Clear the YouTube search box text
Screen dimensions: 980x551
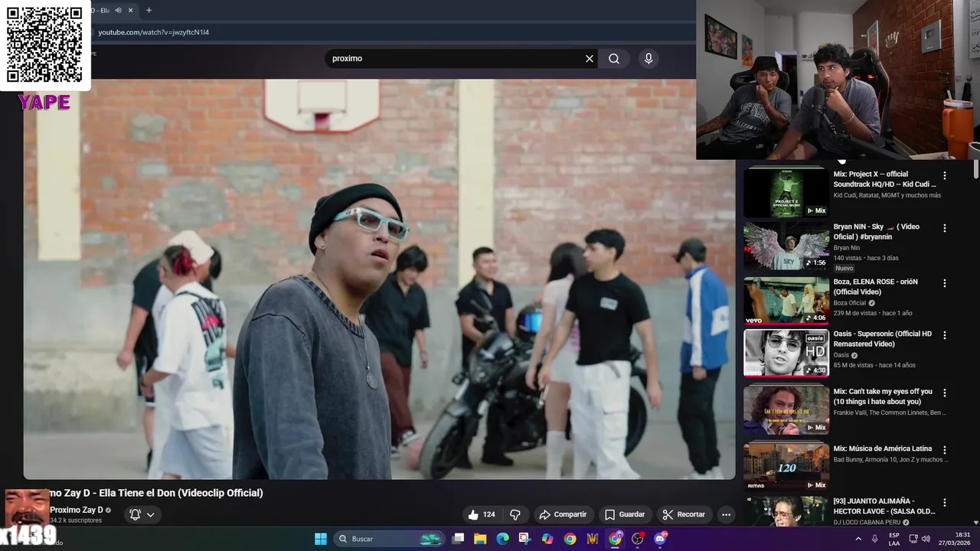(590, 58)
